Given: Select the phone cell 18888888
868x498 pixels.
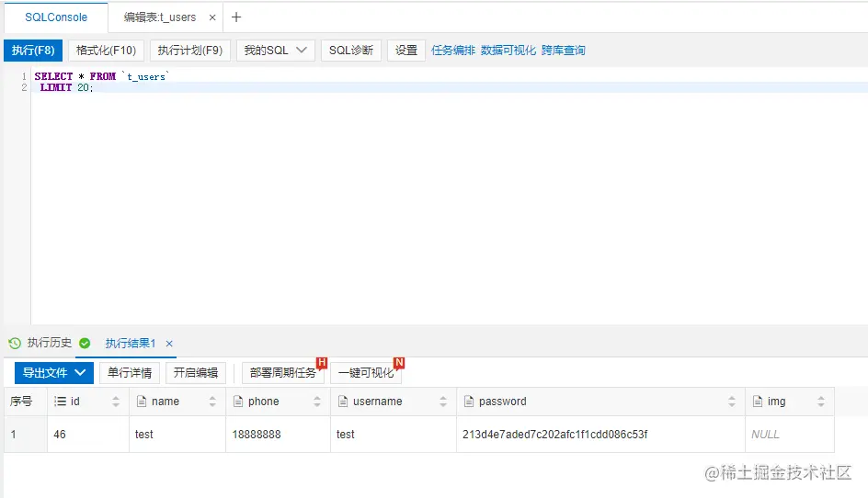Looking at the screenshot, I should tap(278, 435).
